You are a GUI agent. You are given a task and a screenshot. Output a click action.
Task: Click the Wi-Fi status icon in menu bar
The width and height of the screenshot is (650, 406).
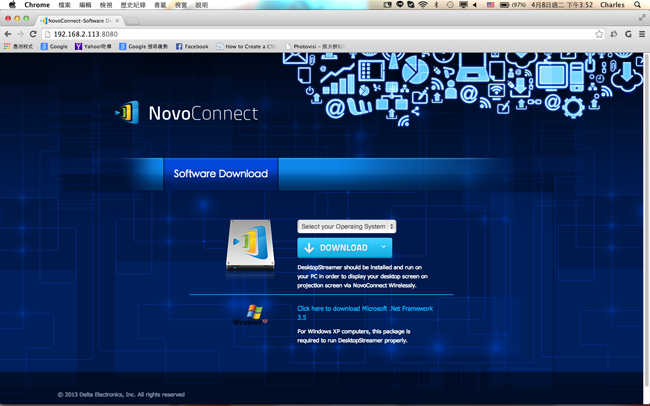pyautogui.click(x=423, y=5)
